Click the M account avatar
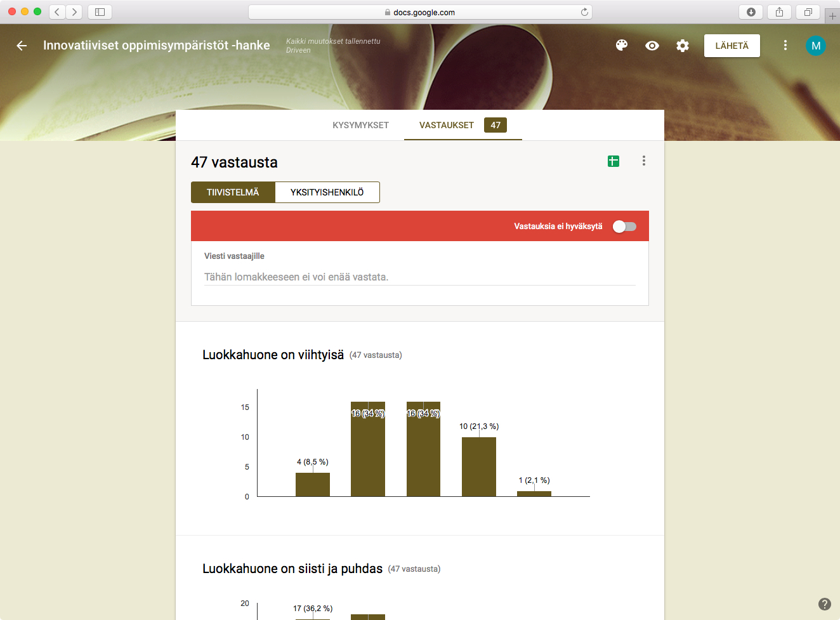This screenshot has height=620, width=840. tap(815, 46)
